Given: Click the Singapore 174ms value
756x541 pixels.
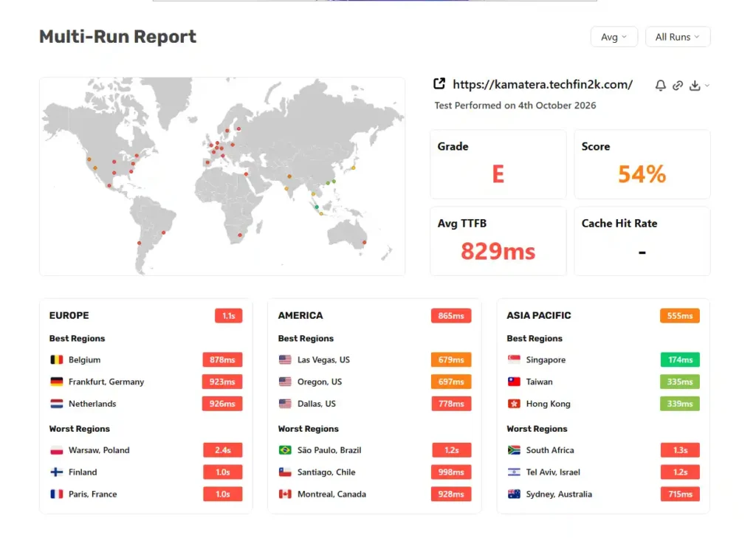Looking at the screenshot, I should tap(680, 359).
